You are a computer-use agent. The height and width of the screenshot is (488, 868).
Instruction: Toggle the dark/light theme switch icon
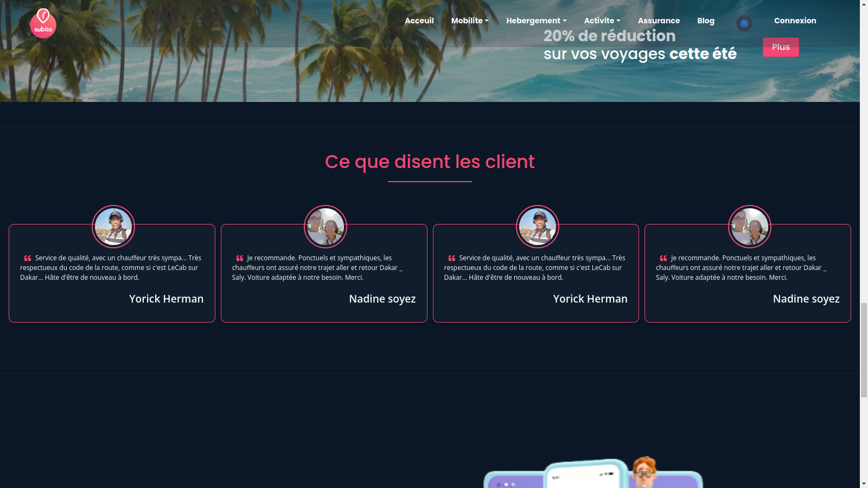point(744,23)
